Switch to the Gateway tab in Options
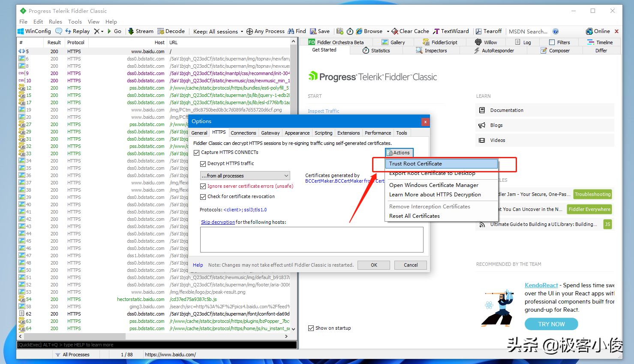 (270, 133)
